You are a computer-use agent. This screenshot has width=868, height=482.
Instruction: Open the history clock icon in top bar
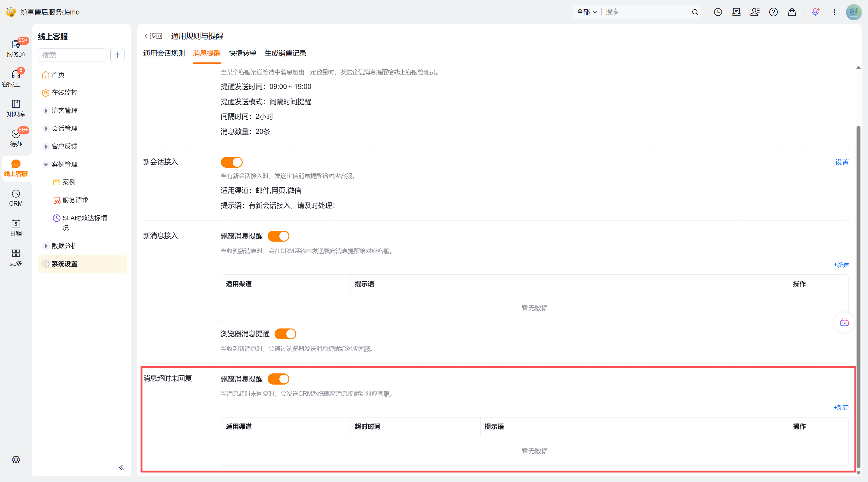[x=718, y=12]
